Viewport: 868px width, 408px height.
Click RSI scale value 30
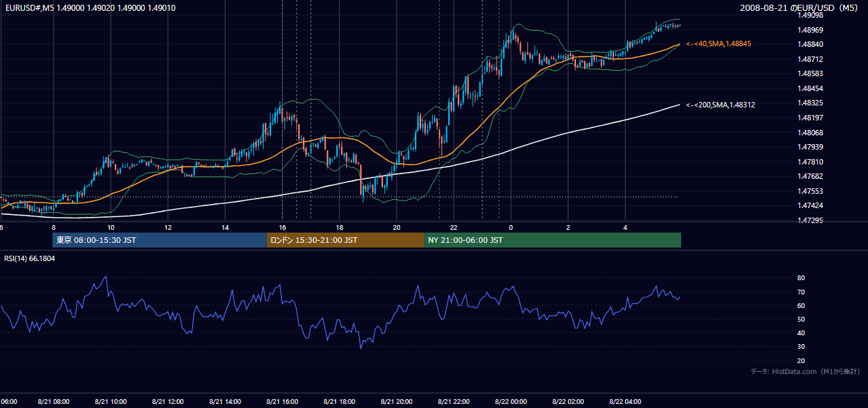click(801, 347)
